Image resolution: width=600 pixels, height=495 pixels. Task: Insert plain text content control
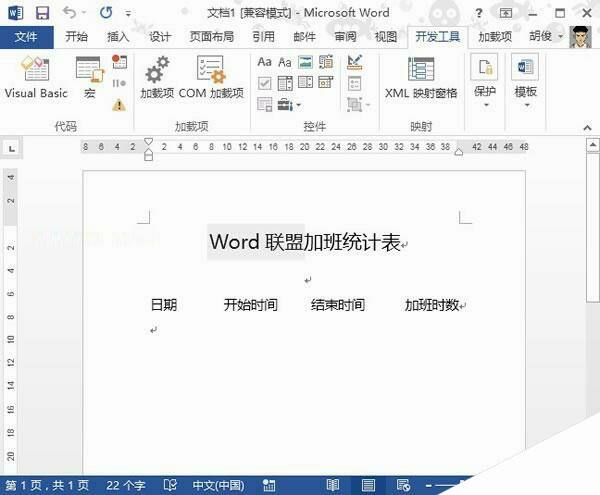[285, 62]
